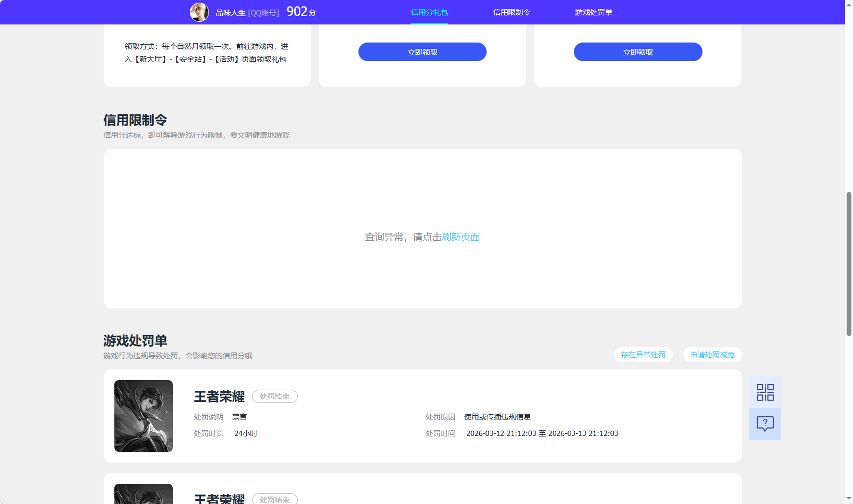Screen dimensions: 853x504
Task: Open 申请处罚减免 link
Action: (x=713, y=355)
